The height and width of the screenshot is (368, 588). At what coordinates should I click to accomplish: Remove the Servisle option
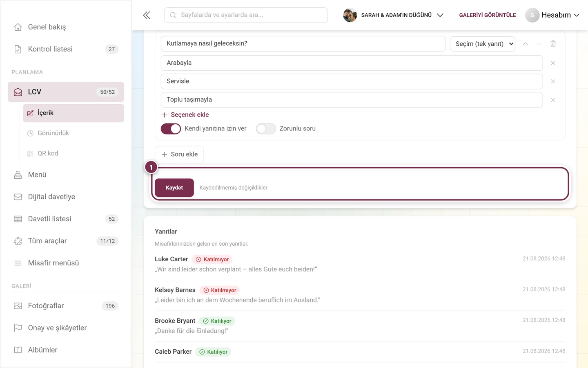pyautogui.click(x=553, y=81)
